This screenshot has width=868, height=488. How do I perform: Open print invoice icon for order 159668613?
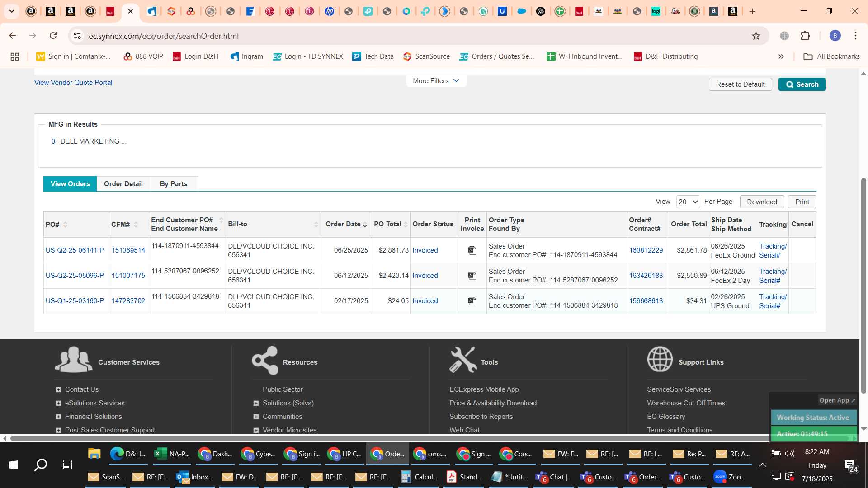(x=472, y=301)
